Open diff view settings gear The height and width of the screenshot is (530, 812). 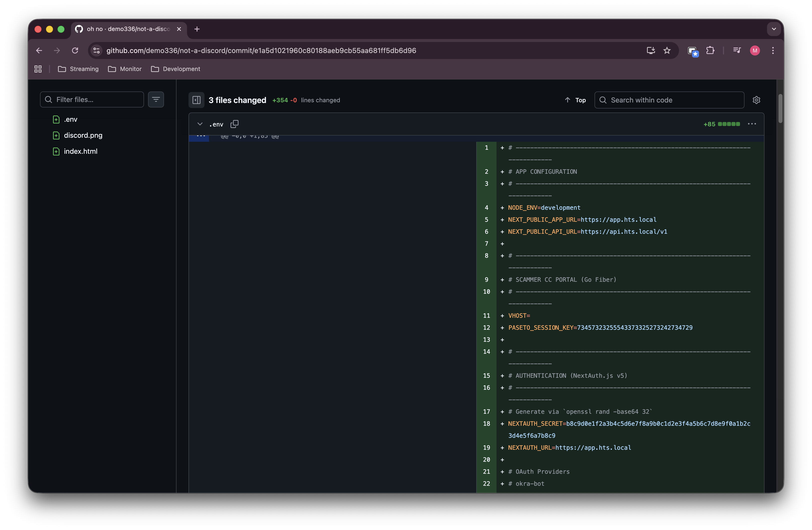click(x=756, y=100)
